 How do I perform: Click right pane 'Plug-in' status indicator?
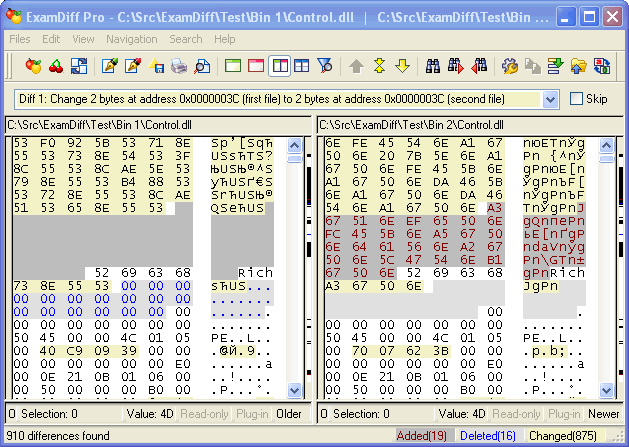click(x=564, y=414)
